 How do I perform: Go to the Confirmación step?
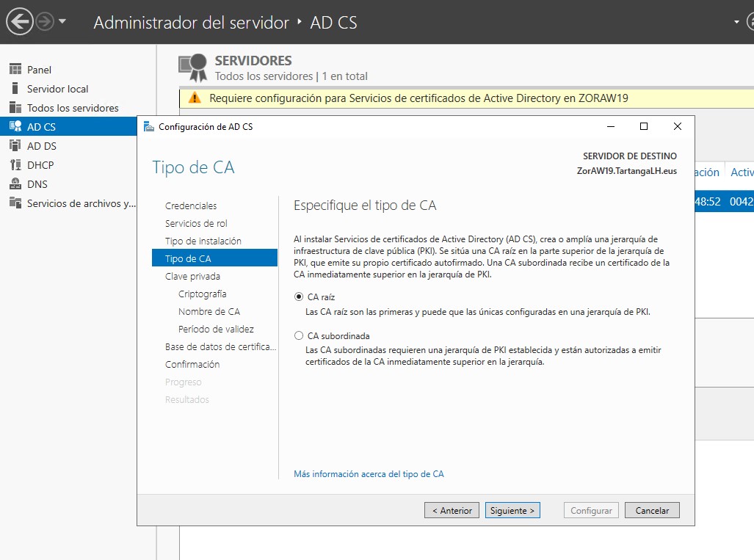pyautogui.click(x=192, y=364)
